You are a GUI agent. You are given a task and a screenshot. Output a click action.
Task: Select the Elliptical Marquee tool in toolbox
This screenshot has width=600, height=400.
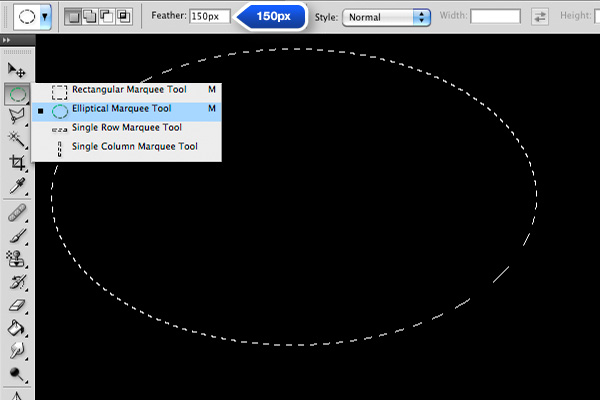point(17,94)
